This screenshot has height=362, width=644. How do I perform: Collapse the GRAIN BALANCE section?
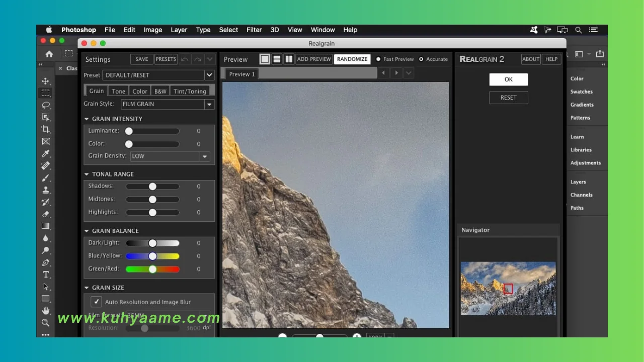(87, 231)
